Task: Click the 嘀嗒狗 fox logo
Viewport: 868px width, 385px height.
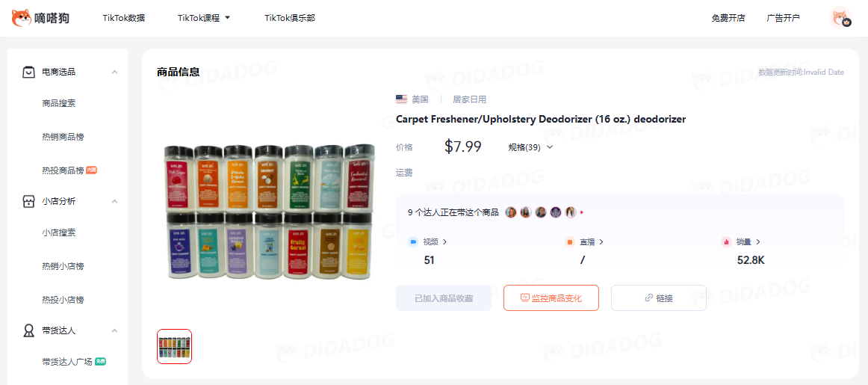Action: point(22,18)
